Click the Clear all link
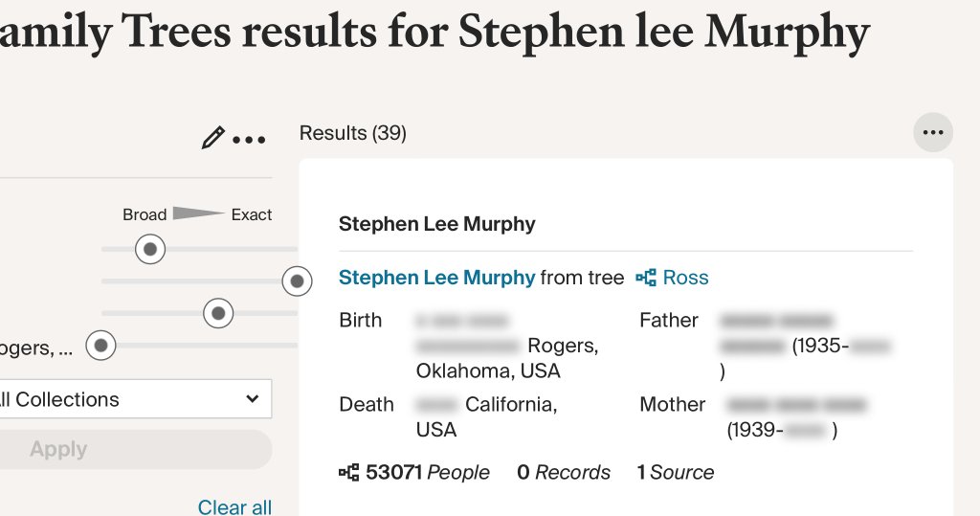The image size is (980, 516). [234, 506]
